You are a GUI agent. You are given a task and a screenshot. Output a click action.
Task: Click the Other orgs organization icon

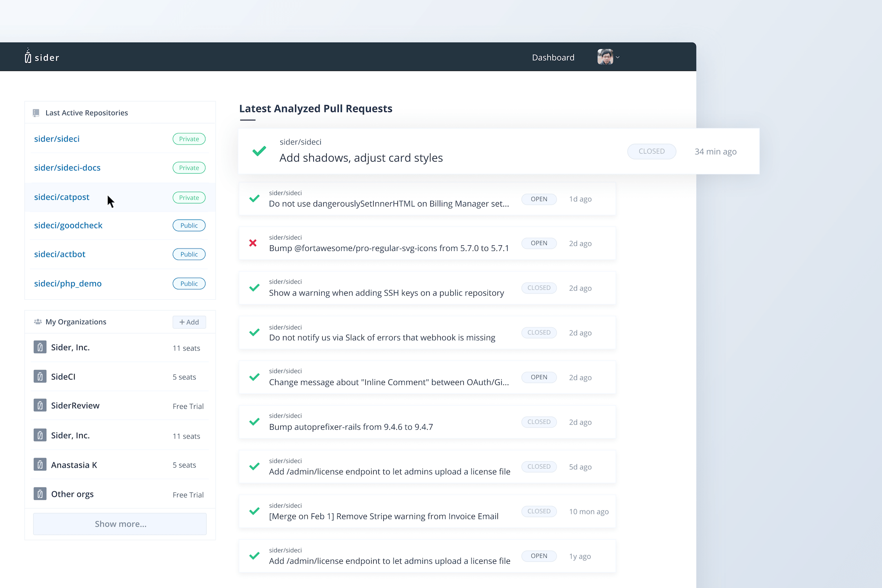click(40, 494)
